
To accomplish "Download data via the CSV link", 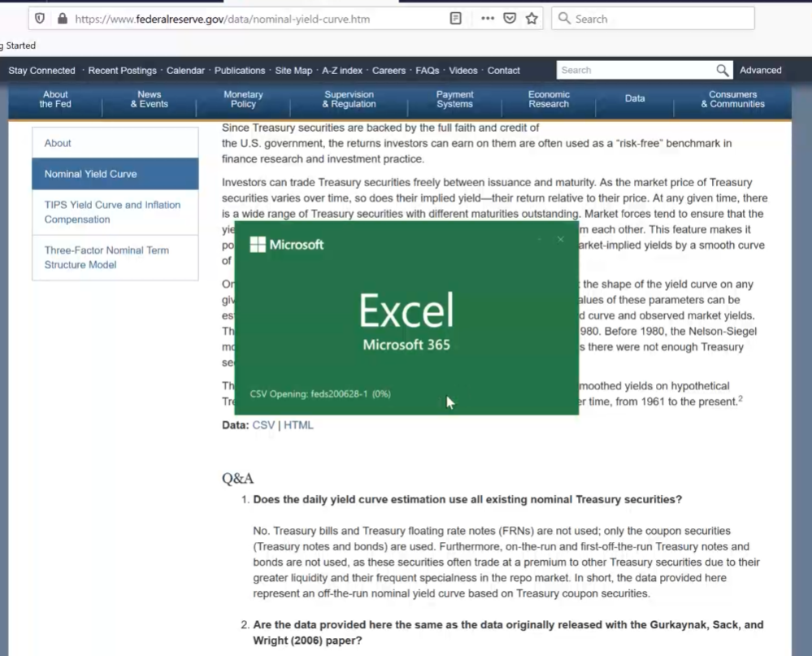I will click(264, 424).
